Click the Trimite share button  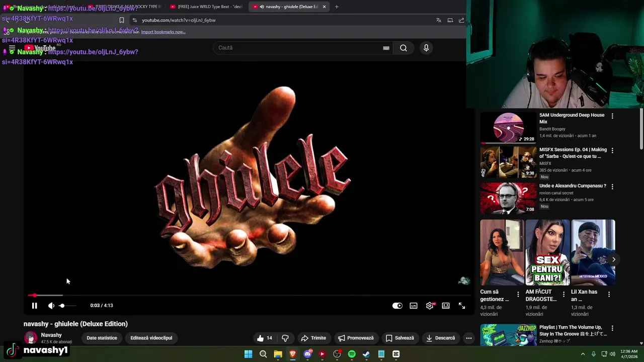(x=313, y=338)
